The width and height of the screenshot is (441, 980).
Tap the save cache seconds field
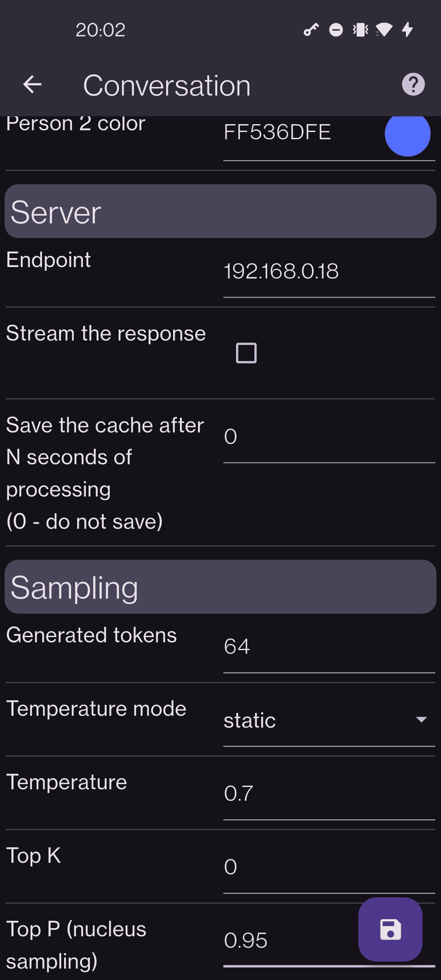(329, 437)
